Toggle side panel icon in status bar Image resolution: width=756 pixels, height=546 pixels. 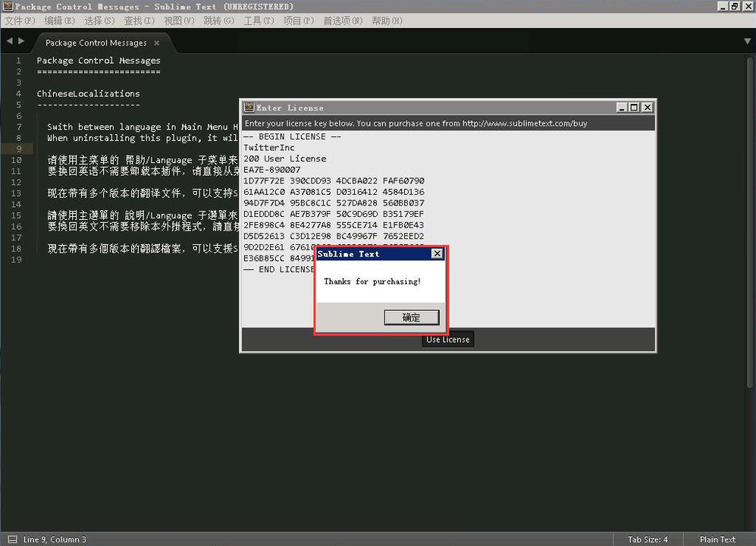[x=13, y=539]
